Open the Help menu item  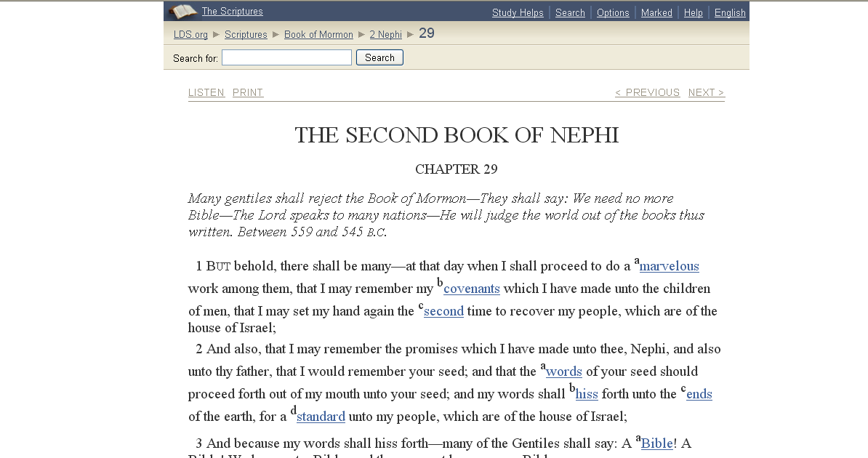click(694, 12)
